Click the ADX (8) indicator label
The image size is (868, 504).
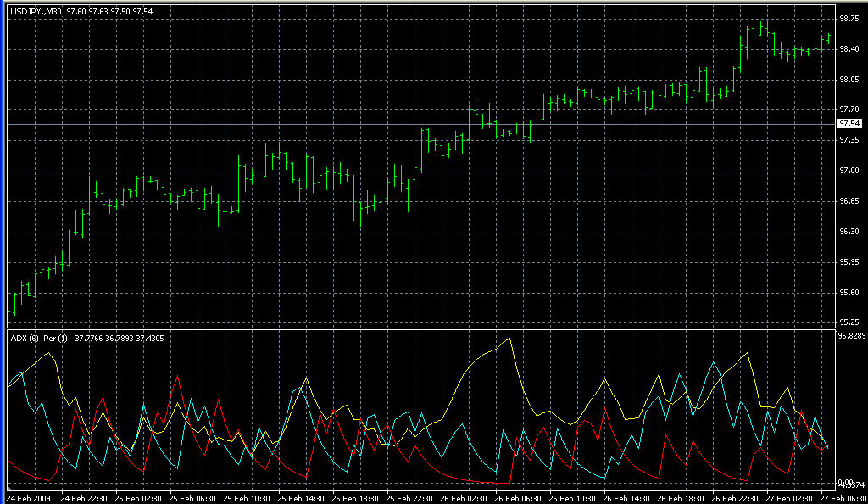click(24, 338)
